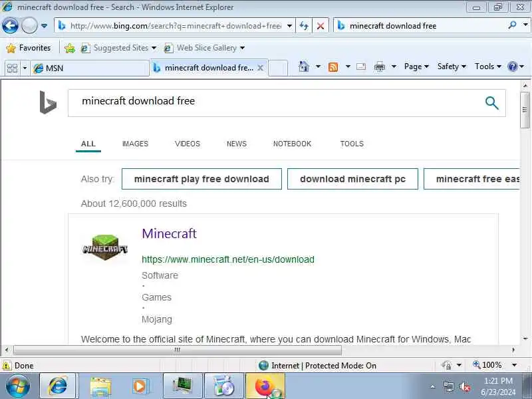Open Windows Media Player taskbar icon
The height and width of the screenshot is (399, 532).
pyautogui.click(x=140, y=386)
